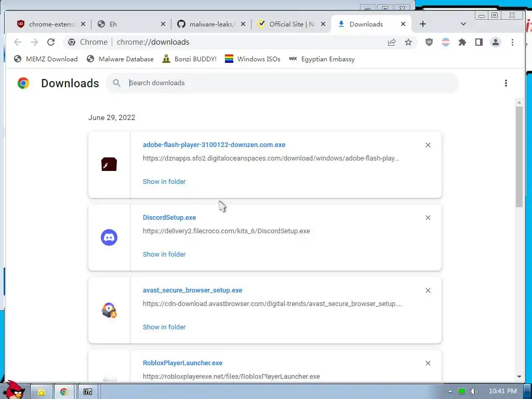Viewport: 532px width, 399px height.
Task: Close the Official Site tab
Action: 323,24
